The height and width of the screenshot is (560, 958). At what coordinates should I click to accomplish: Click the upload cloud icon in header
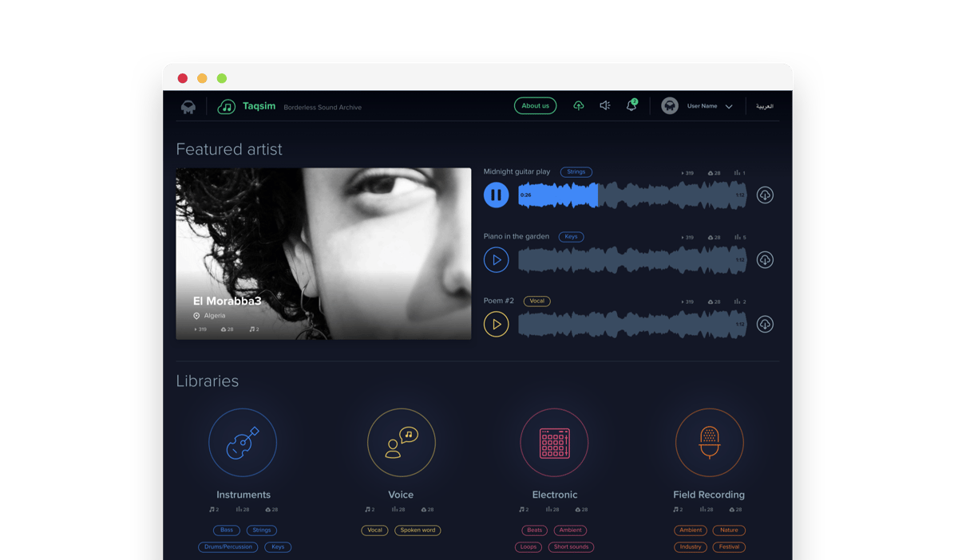point(579,106)
